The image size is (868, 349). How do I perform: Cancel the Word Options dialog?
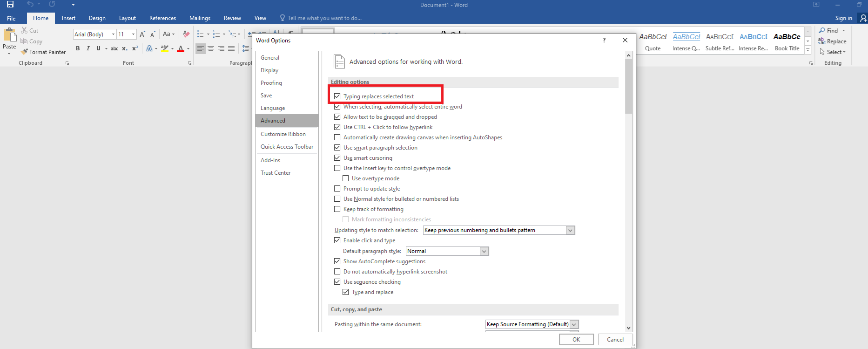coord(615,340)
